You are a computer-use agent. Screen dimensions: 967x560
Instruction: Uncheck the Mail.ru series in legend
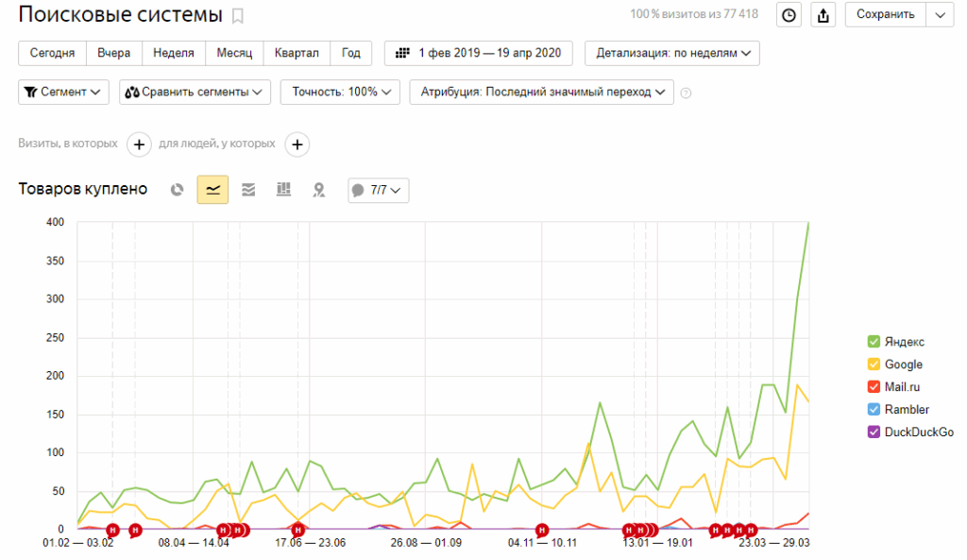click(x=874, y=387)
